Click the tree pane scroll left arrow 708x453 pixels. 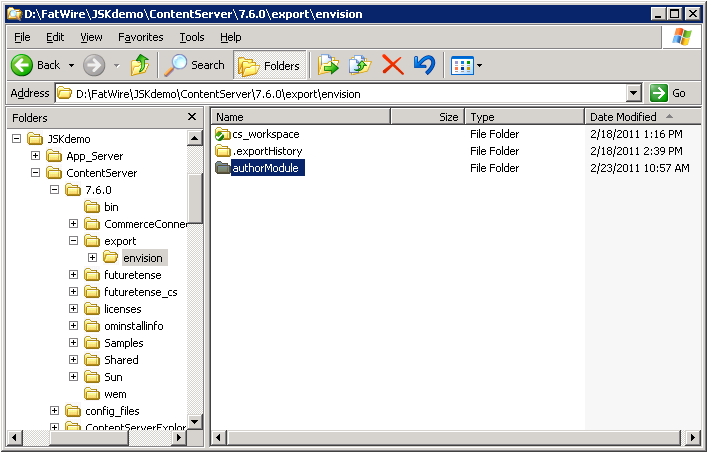point(15,437)
